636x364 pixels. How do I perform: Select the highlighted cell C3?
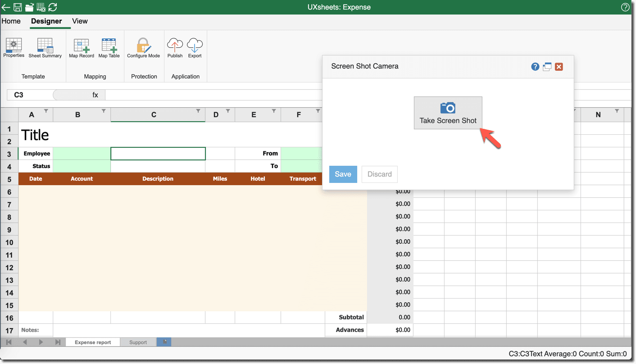coord(158,154)
